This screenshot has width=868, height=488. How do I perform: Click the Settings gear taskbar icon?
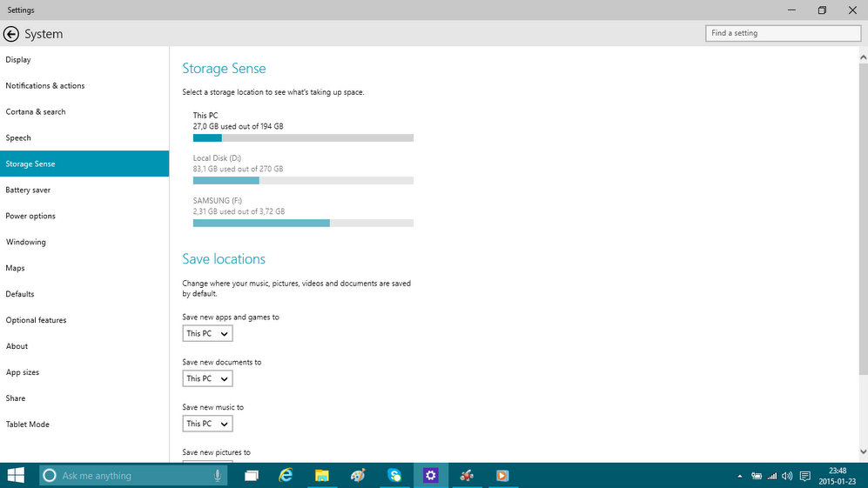pos(430,475)
